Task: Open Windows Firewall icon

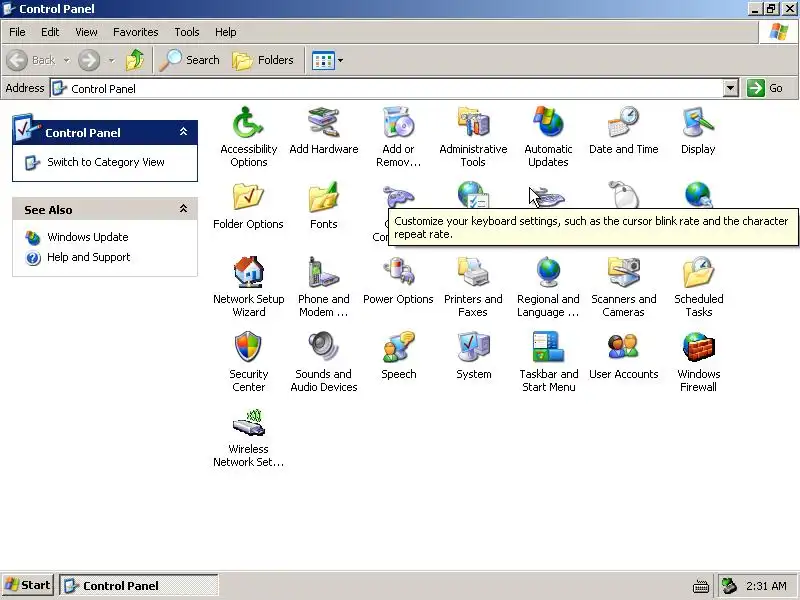Action: point(698,347)
